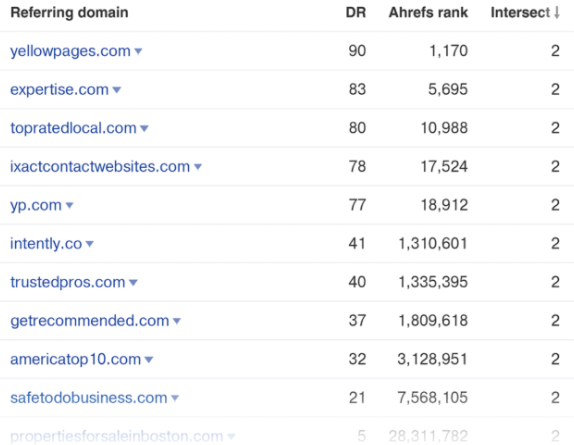The image size is (574, 445).
Task: Open the expertise.com domain link
Action: (x=59, y=90)
